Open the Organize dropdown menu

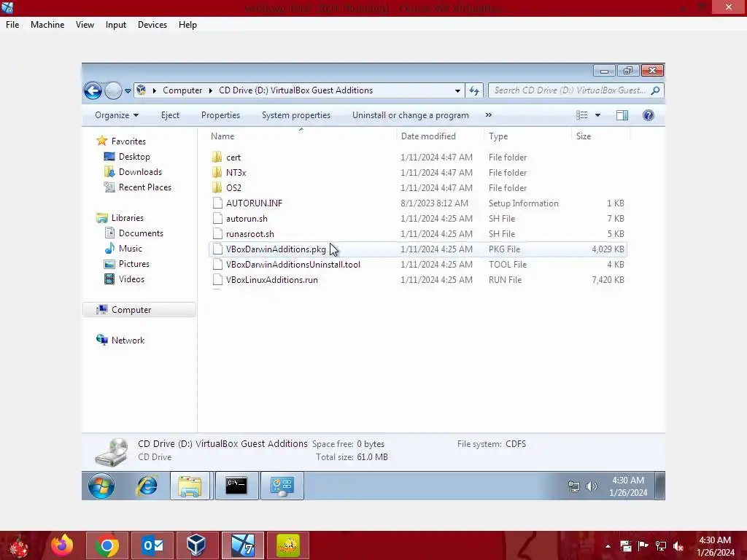[x=117, y=115]
